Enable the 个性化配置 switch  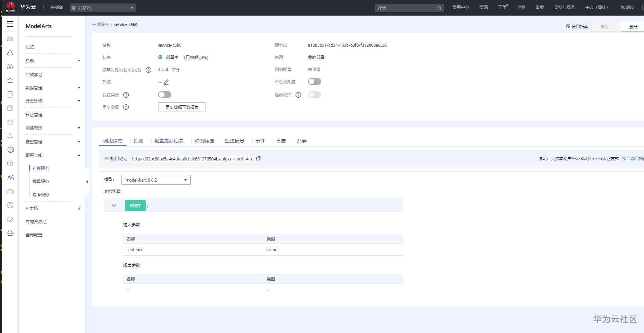point(315,81)
